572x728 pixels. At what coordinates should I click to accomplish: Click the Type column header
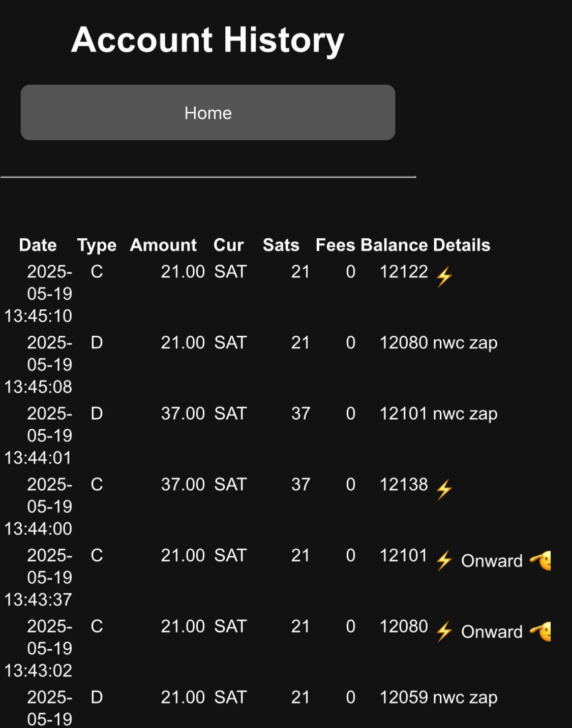coord(97,245)
